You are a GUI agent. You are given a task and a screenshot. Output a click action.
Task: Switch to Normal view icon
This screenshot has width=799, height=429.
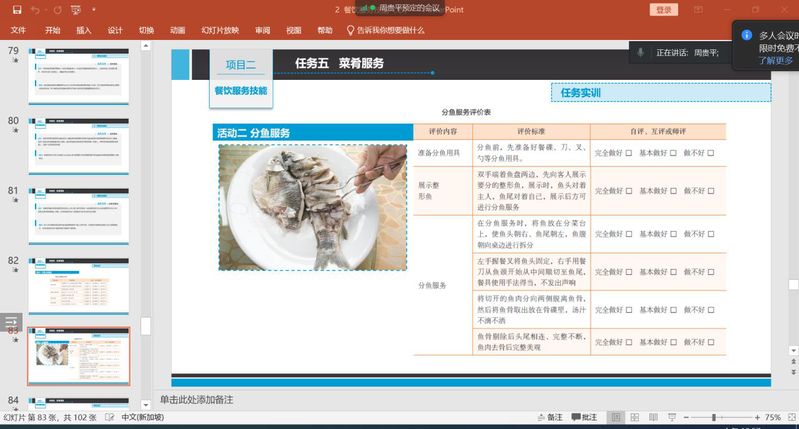(x=616, y=417)
